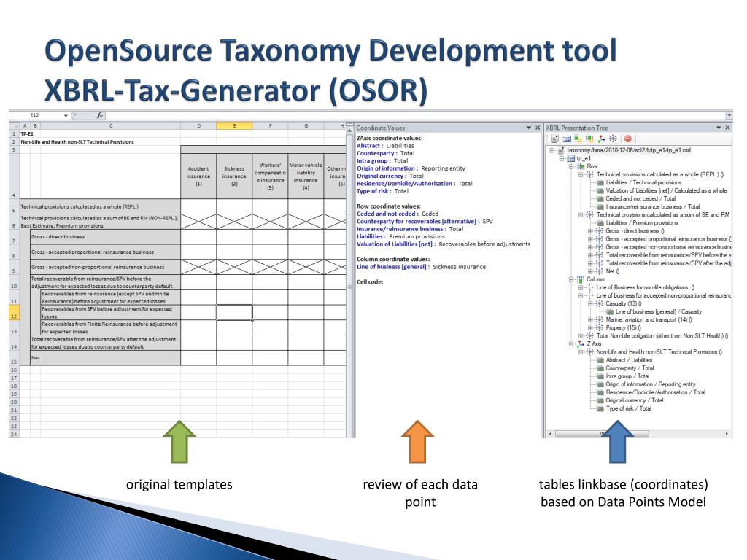Select Type of risk / Total tree item
The height and width of the screenshot is (560, 747).
click(x=628, y=408)
